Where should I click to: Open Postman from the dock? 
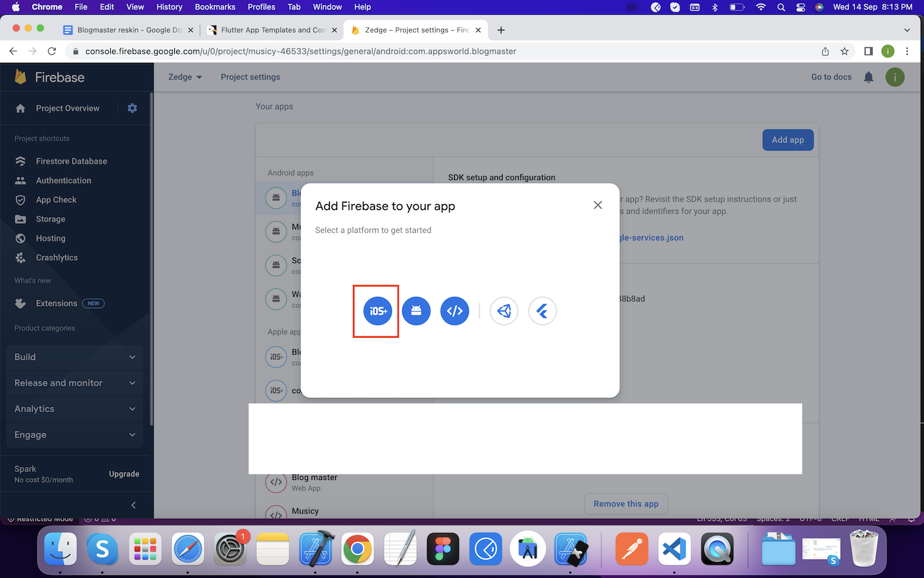tap(632, 548)
